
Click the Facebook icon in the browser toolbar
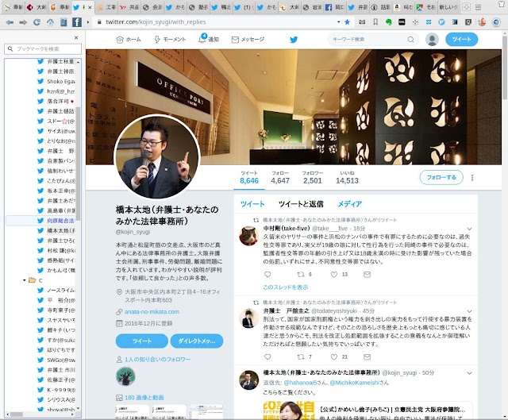[x=76, y=22]
